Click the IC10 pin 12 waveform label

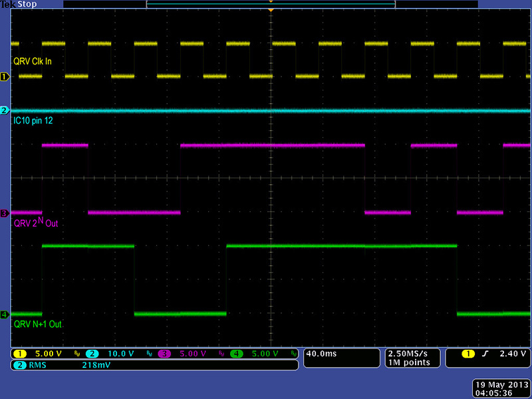[x=37, y=122]
